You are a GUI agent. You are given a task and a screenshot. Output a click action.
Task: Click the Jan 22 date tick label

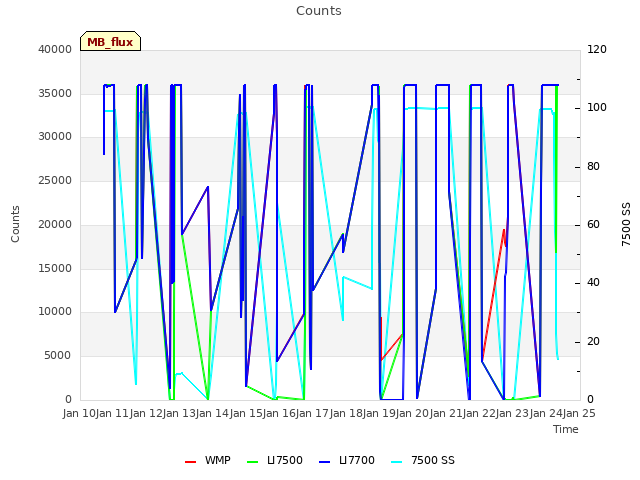479,413
